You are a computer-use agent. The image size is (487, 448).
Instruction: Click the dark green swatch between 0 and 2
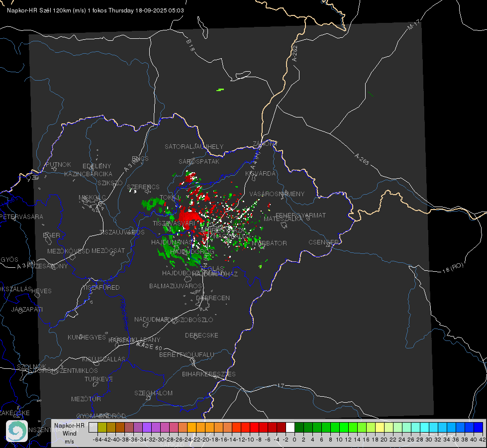[x=299, y=427]
